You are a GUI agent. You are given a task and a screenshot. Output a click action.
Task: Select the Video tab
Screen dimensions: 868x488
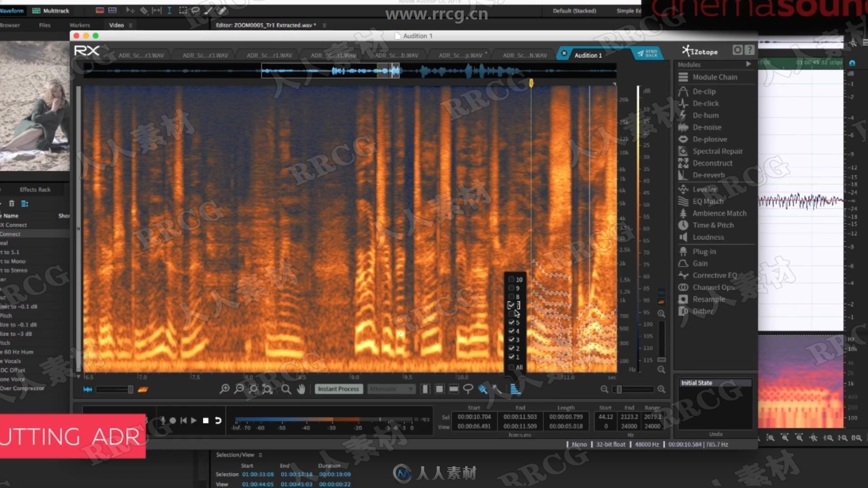[115, 25]
